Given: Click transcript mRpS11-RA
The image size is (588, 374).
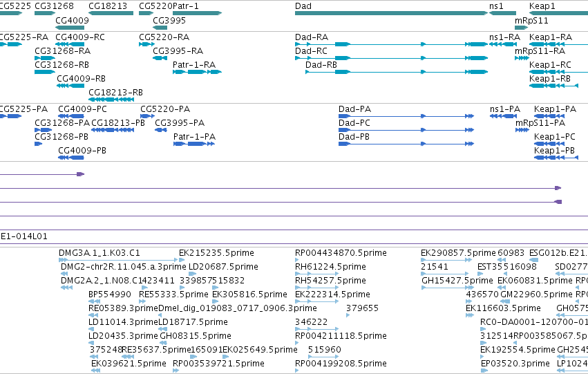Looking at the screenshot, I should click(522, 58).
